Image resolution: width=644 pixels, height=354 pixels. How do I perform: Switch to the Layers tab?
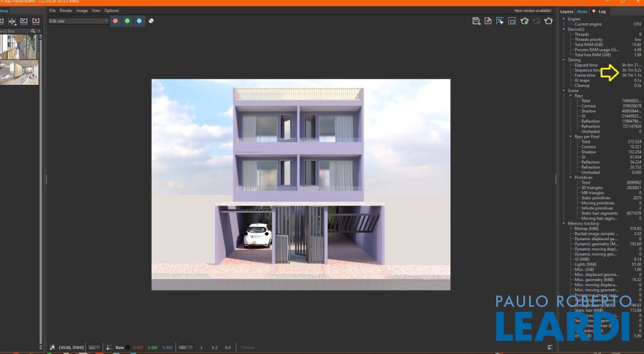(567, 11)
